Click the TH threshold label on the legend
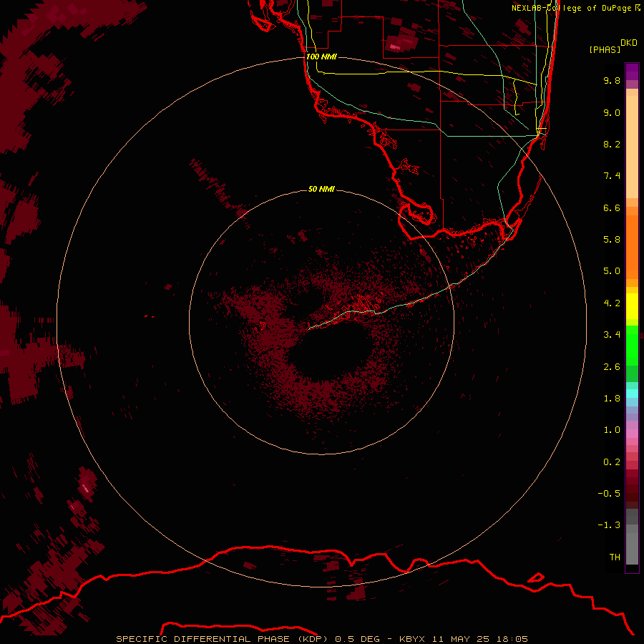 point(615,557)
